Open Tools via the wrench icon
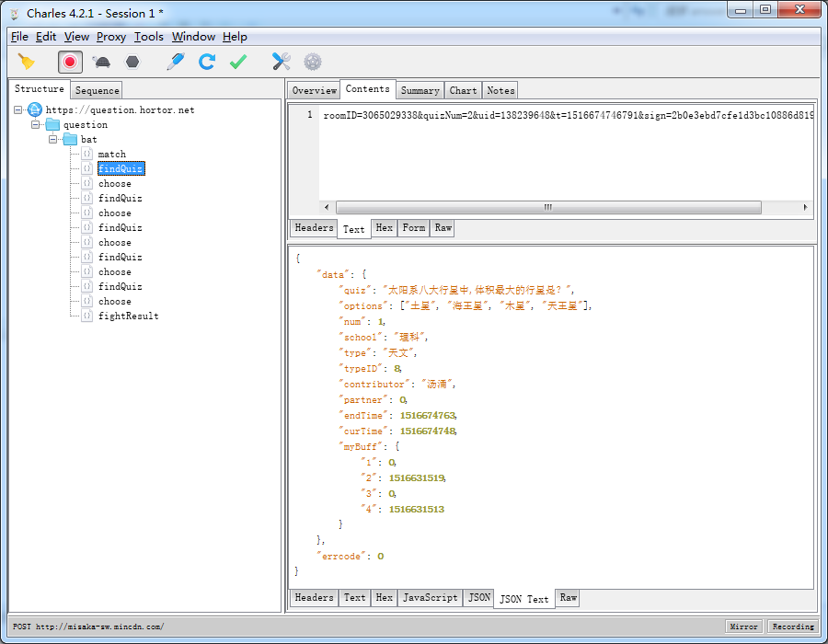This screenshot has width=828, height=644. tap(281, 62)
